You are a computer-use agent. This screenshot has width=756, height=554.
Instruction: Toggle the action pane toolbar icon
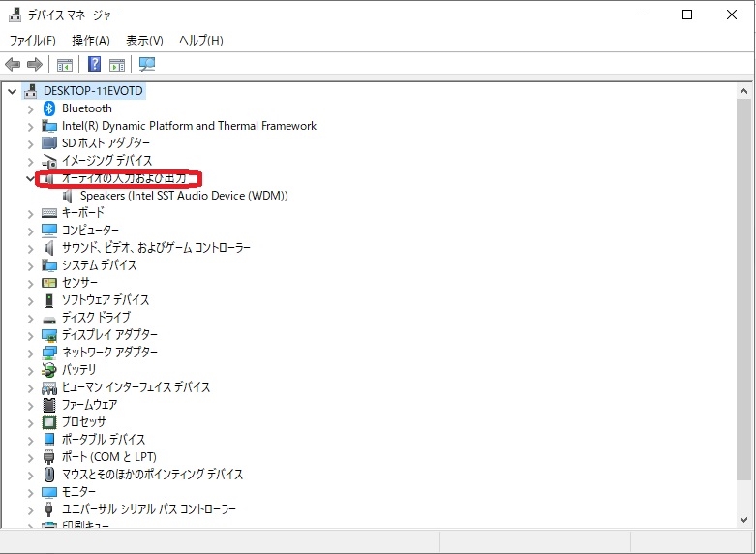pos(117,65)
